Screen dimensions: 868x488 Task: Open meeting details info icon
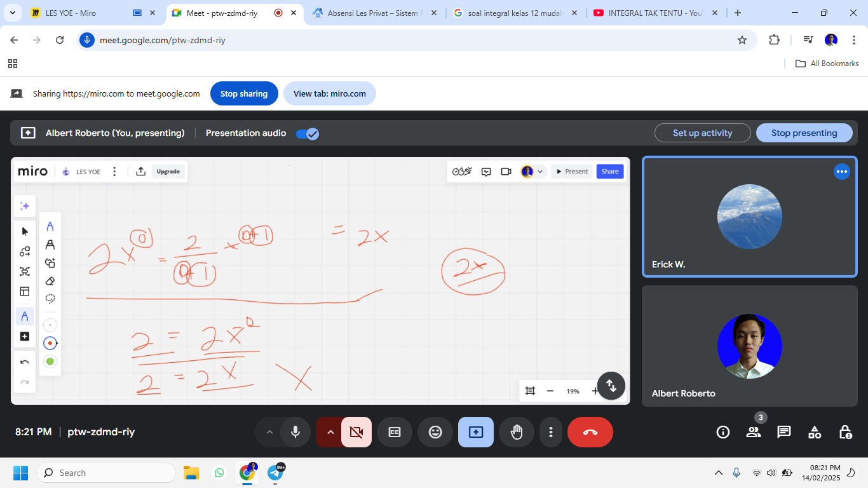723,432
